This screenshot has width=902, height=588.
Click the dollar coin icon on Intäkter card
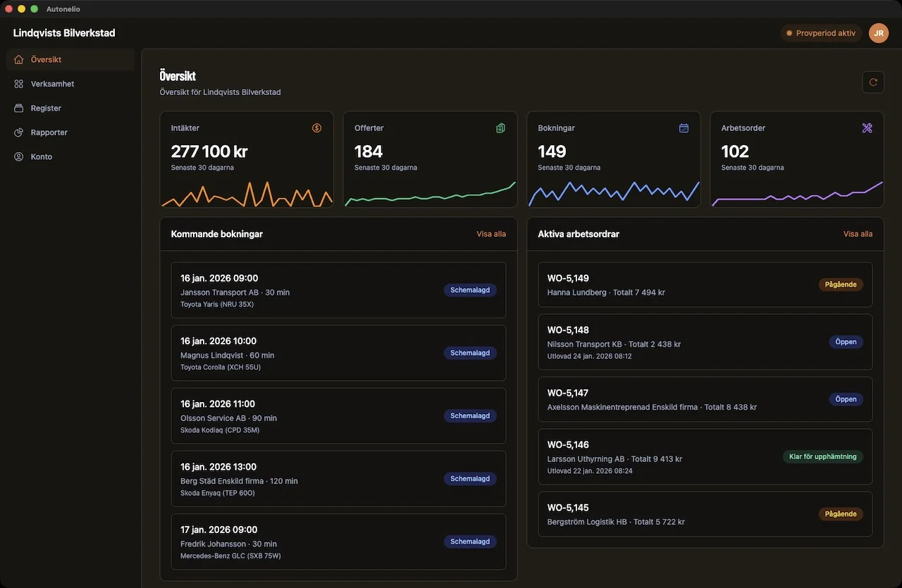click(316, 127)
